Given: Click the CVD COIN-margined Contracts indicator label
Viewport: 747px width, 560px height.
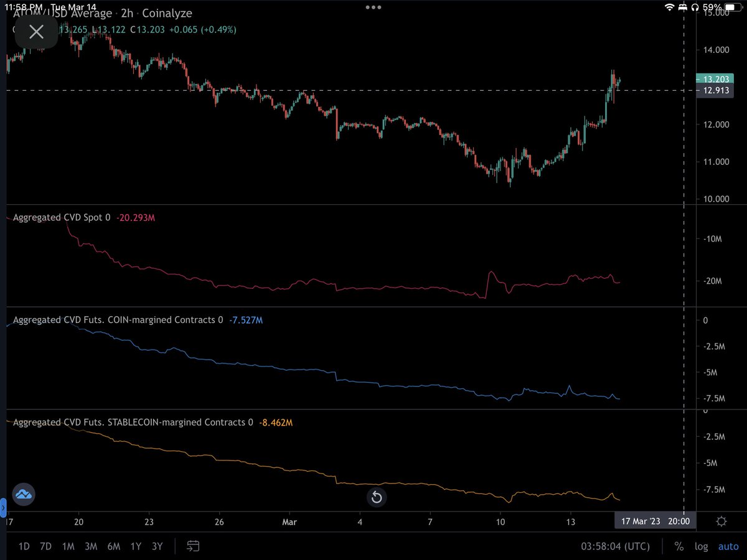Looking at the screenshot, I should [118, 320].
